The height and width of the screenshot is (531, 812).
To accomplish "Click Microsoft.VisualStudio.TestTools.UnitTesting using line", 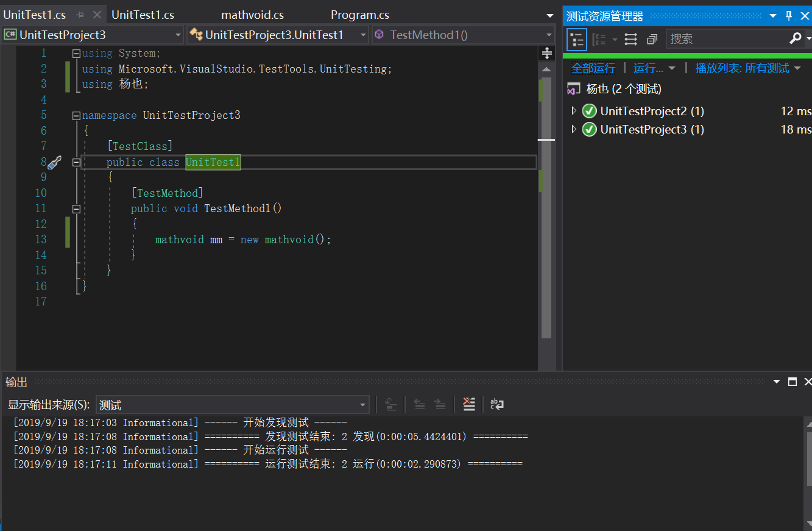I will point(237,69).
